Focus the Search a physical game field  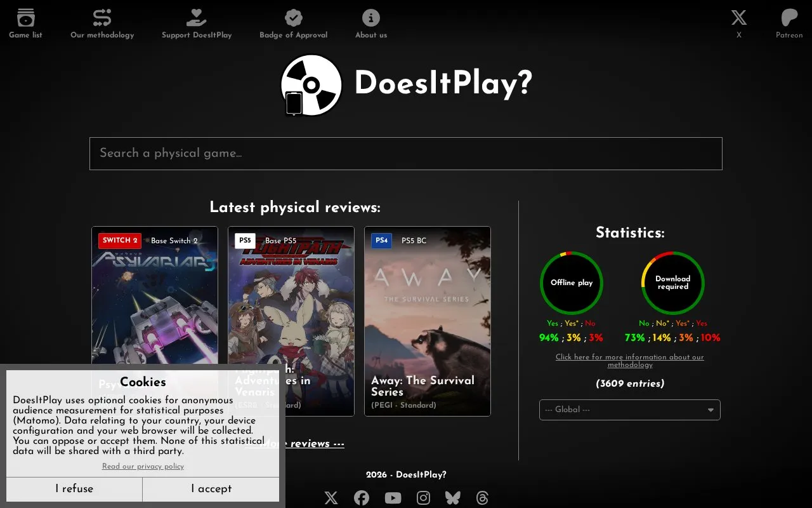coord(406,154)
